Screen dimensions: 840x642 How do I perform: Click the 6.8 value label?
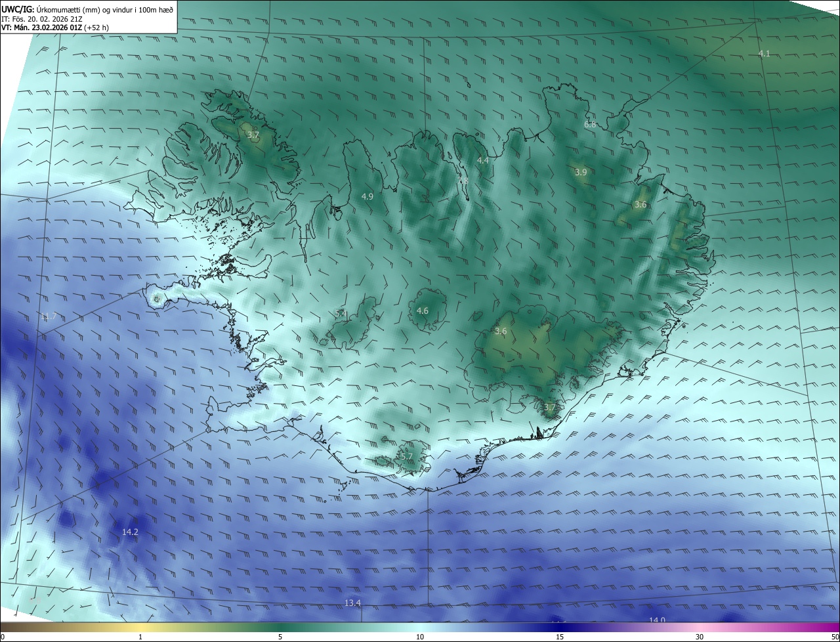tap(590, 124)
